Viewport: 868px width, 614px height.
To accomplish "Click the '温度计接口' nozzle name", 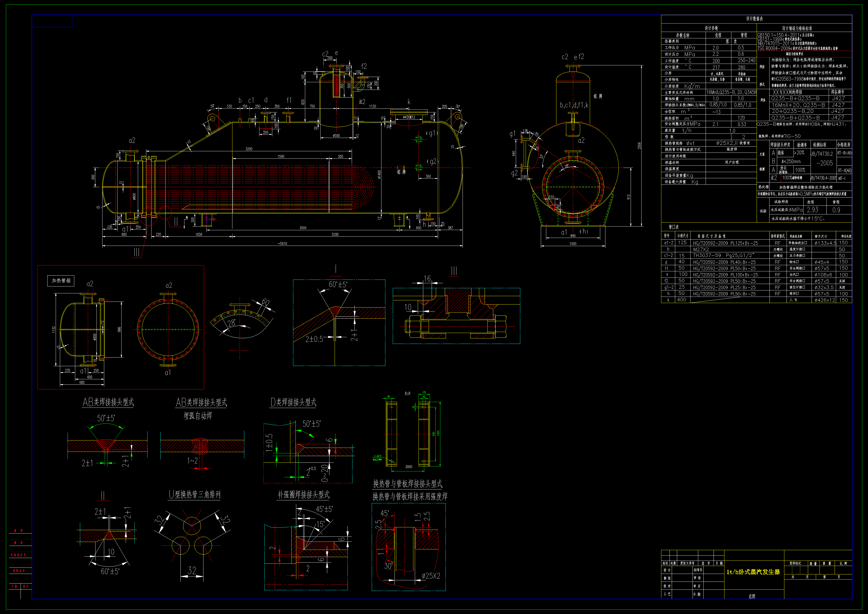I will 797,250.
